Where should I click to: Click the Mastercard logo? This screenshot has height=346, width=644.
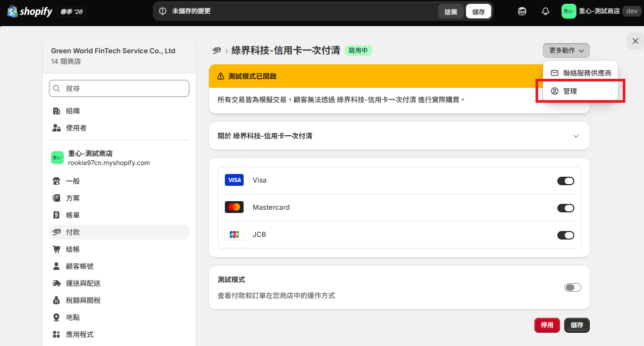coord(234,207)
